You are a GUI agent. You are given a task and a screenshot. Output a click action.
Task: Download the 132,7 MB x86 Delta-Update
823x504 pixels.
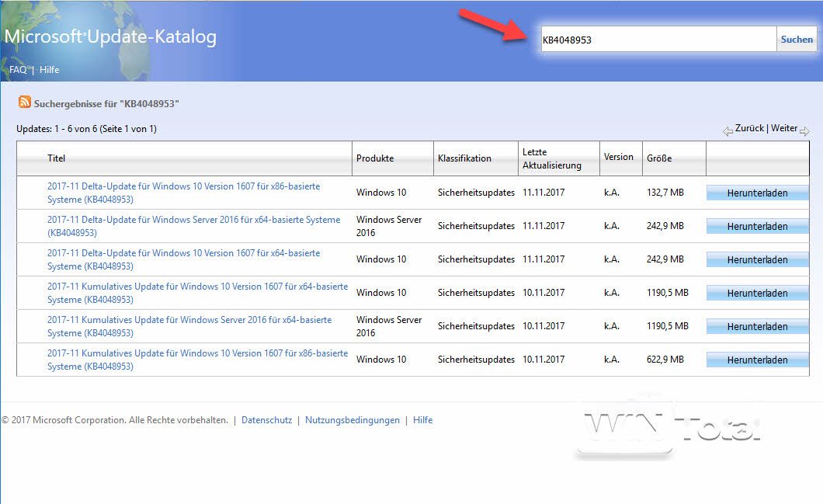[x=757, y=193]
